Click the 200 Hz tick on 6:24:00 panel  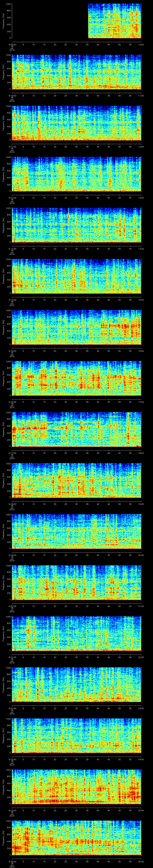pyautogui.click(x=9, y=797)
